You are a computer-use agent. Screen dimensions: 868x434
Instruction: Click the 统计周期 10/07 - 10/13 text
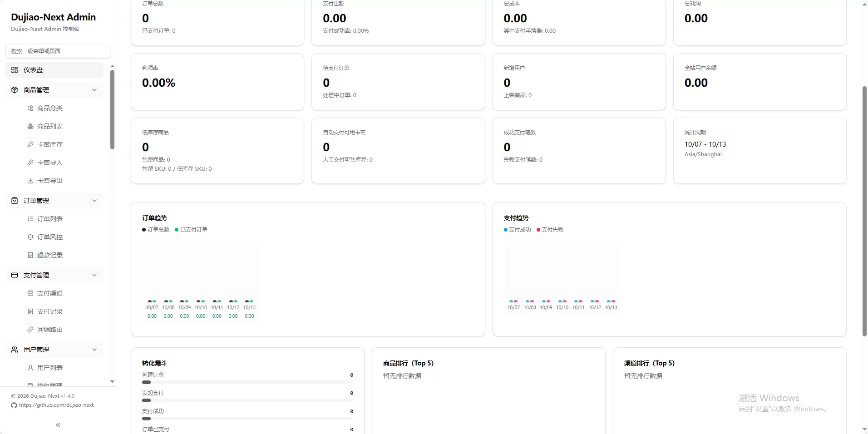click(705, 144)
